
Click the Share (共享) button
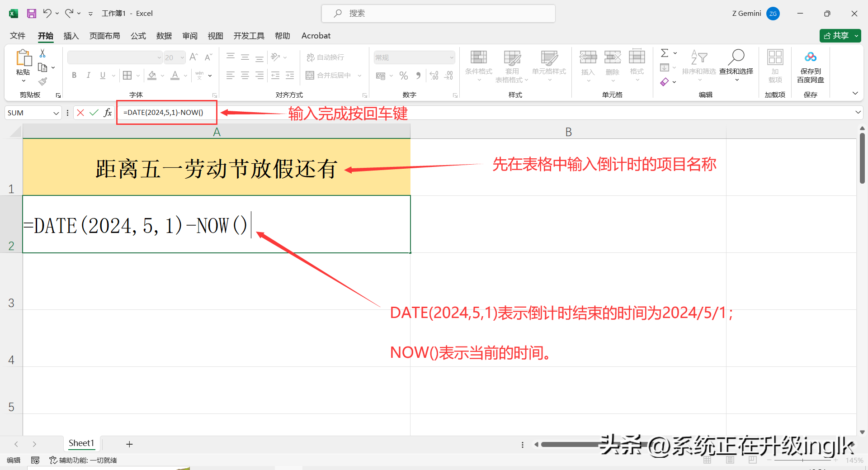pos(836,36)
